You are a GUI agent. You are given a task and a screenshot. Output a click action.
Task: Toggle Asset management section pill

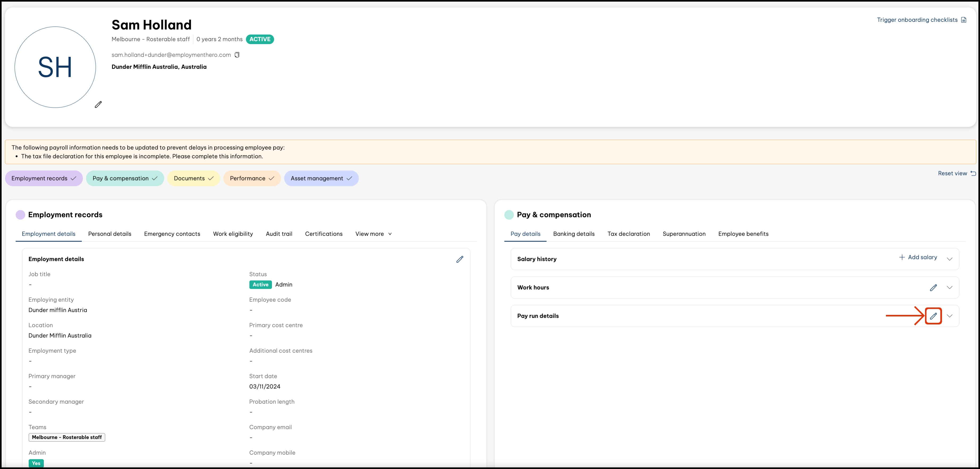click(321, 179)
